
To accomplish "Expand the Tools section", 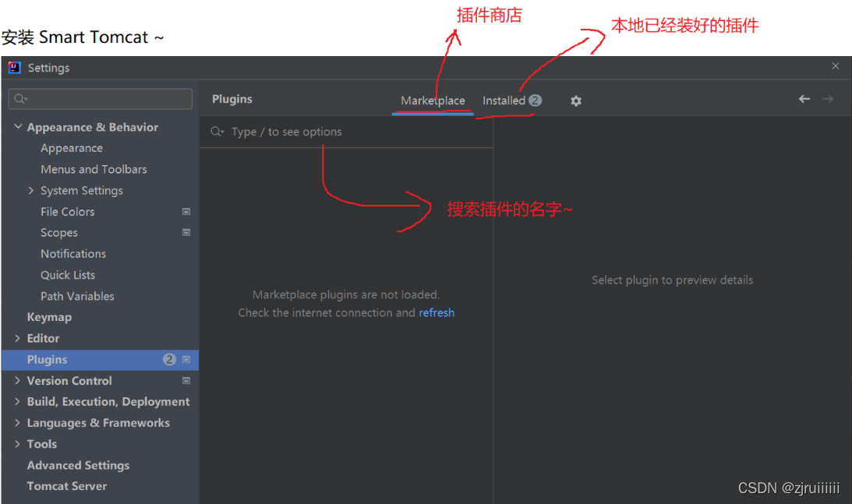I will point(17,444).
